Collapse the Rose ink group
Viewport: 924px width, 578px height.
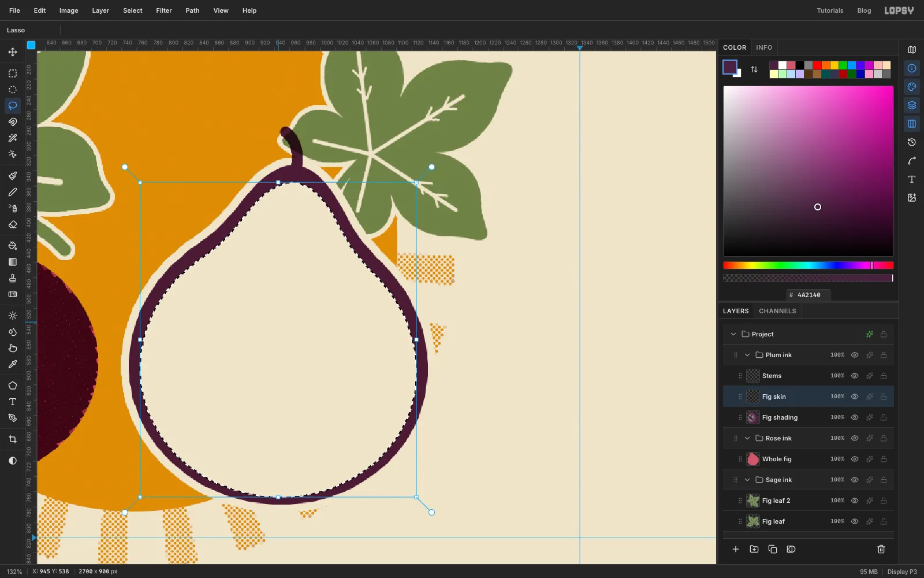[747, 438]
